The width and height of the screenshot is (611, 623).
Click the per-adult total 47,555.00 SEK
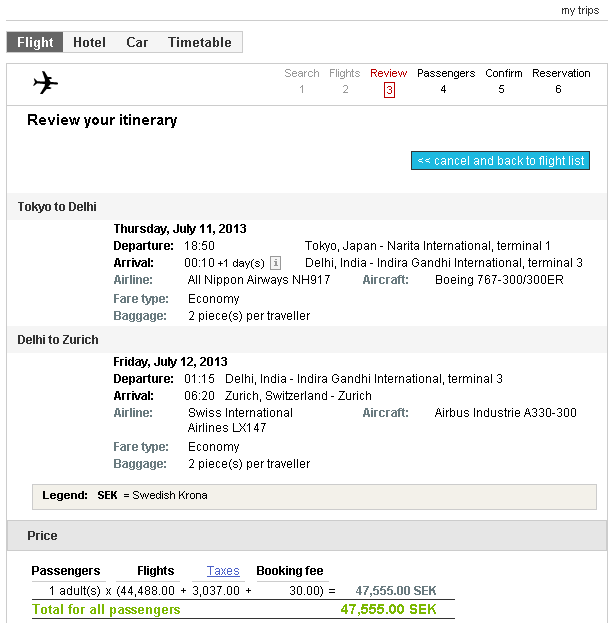[396, 591]
